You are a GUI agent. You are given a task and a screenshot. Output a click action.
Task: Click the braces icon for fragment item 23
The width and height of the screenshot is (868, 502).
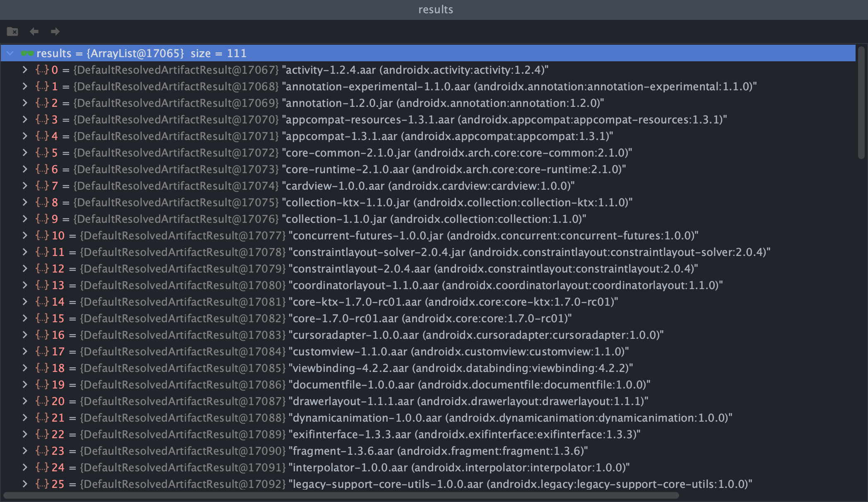tap(42, 451)
